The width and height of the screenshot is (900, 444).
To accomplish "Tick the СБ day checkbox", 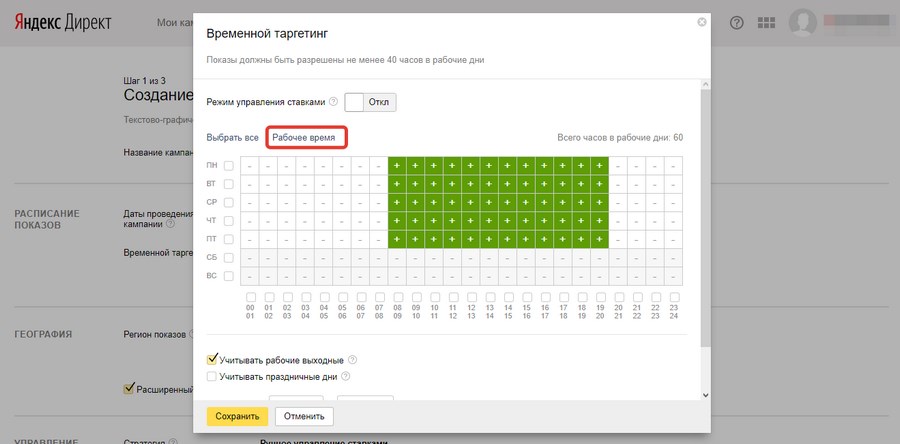I will [229, 257].
